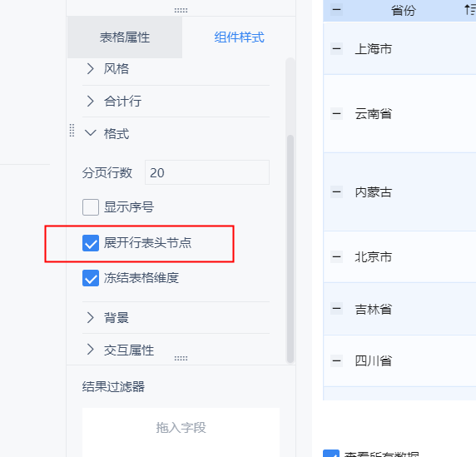
Task: Collapse the 四川省 row node
Action: coord(336,361)
